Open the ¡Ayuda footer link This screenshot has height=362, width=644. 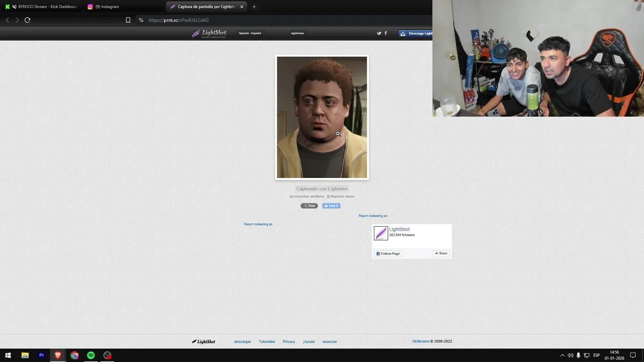pyautogui.click(x=309, y=341)
